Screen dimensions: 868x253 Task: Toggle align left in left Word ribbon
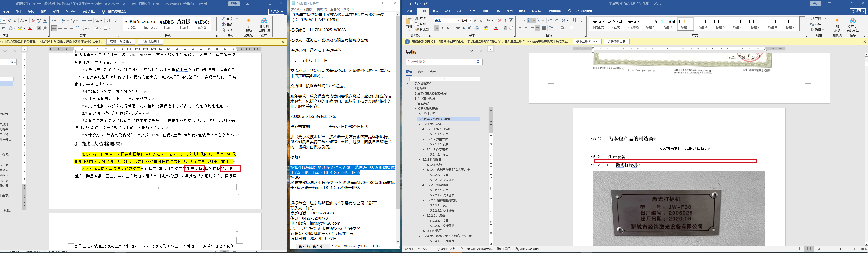(54, 28)
